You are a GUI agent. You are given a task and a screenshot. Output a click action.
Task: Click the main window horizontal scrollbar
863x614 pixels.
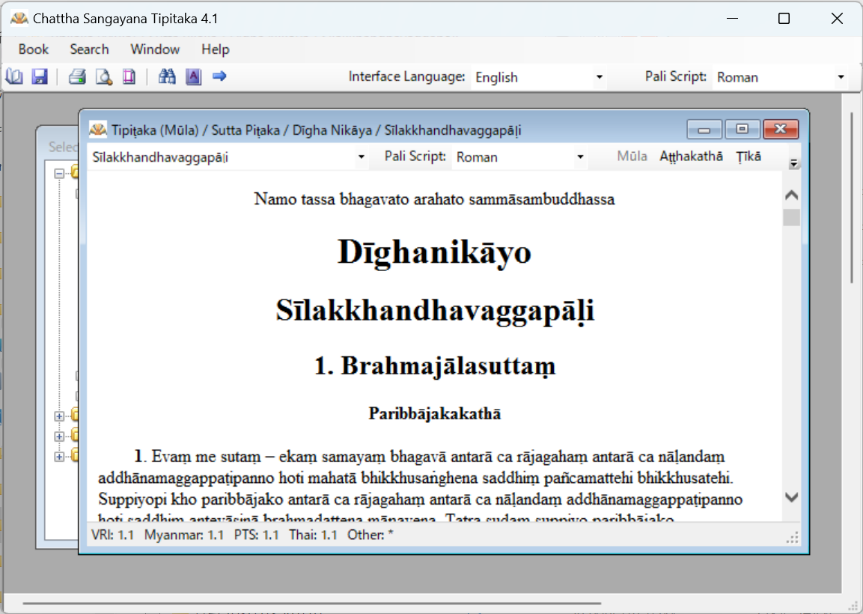tap(312, 603)
